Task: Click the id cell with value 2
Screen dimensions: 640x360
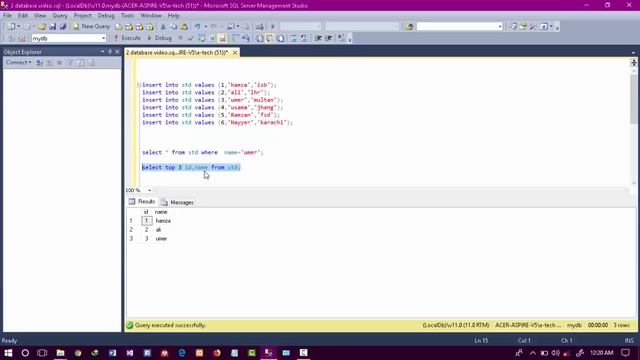Action: (x=147, y=230)
